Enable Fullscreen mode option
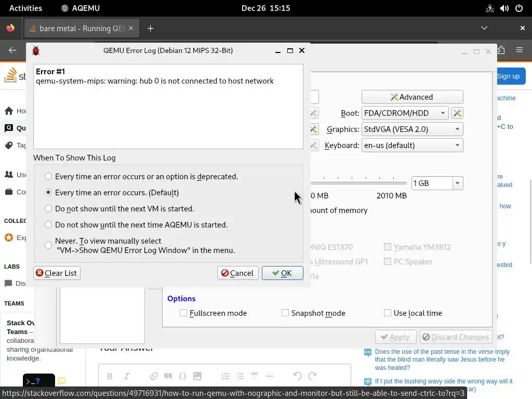 coord(183,313)
